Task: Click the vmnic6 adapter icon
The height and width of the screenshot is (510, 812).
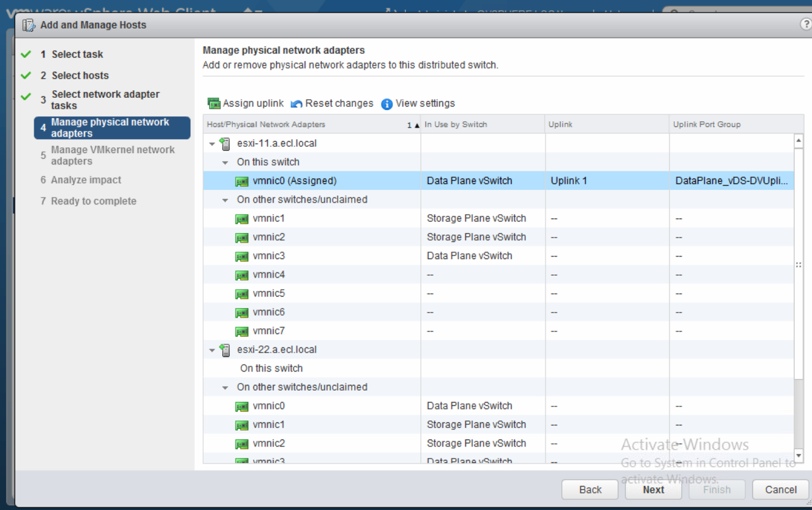Action: pyautogui.click(x=242, y=313)
